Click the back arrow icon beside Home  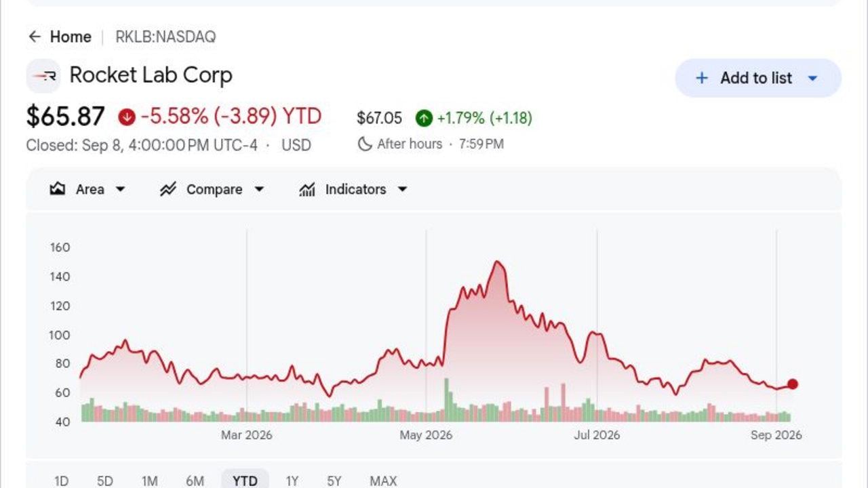pos(35,37)
